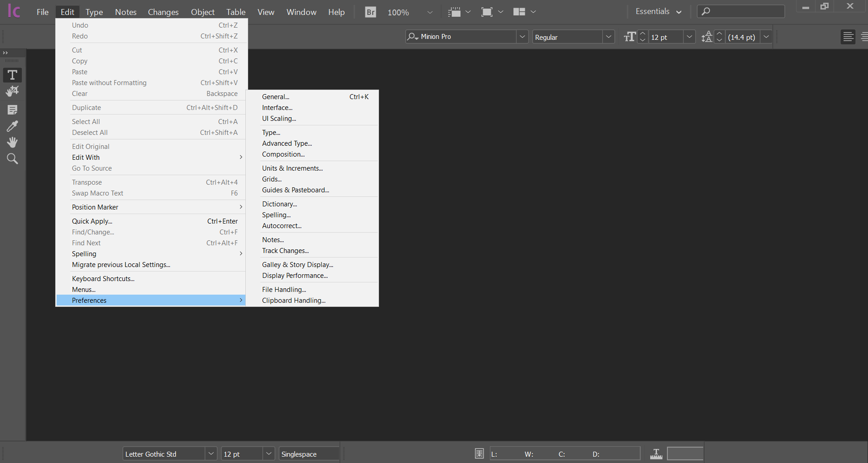868x463 pixels.
Task: Expand the Spelling submenu in Edit menu
Action: [151, 254]
